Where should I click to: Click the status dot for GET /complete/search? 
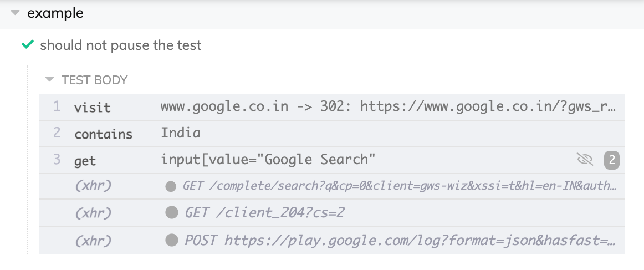pyautogui.click(x=171, y=187)
